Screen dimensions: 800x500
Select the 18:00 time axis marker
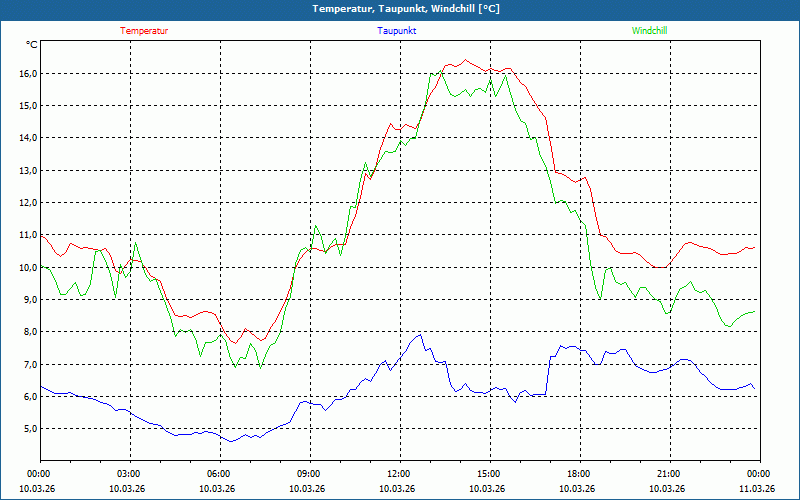coord(579,474)
